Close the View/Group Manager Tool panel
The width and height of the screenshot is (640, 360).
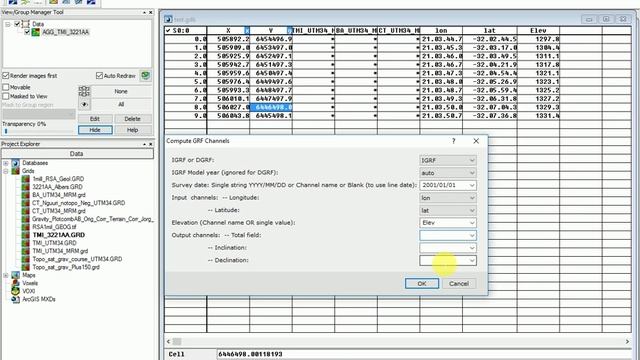151,13
